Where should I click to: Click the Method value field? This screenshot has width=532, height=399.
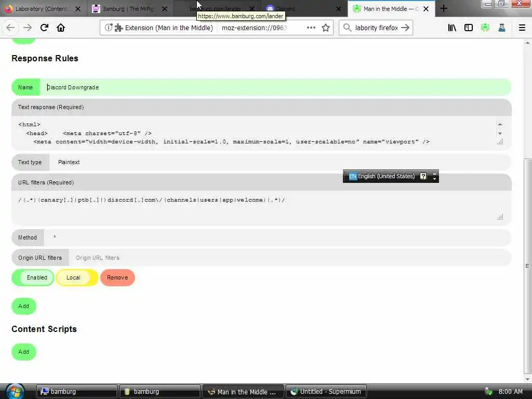click(277, 237)
